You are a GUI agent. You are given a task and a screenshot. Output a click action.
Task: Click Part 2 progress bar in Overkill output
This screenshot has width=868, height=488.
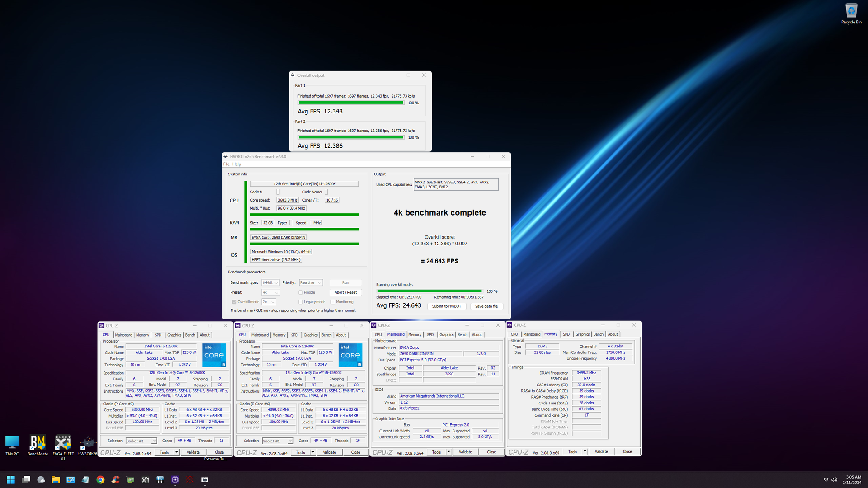tap(351, 137)
